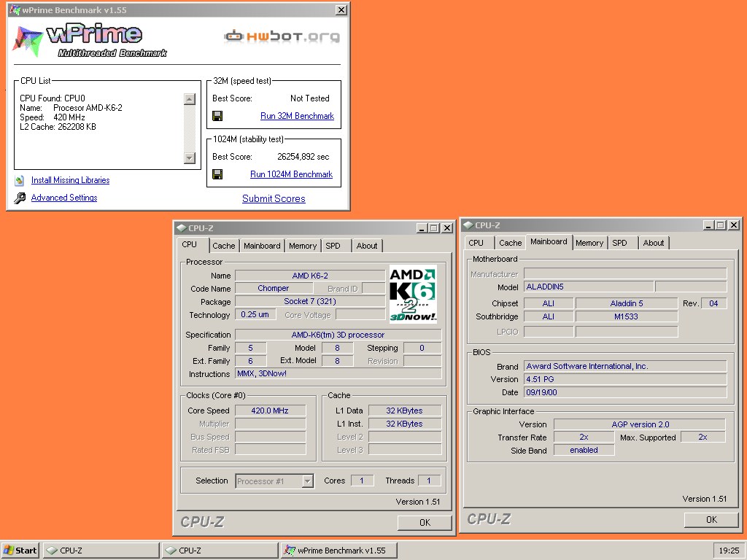Click the Core Speed field 420.0 MHz
The width and height of the screenshot is (747, 560).
(x=270, y=411)
